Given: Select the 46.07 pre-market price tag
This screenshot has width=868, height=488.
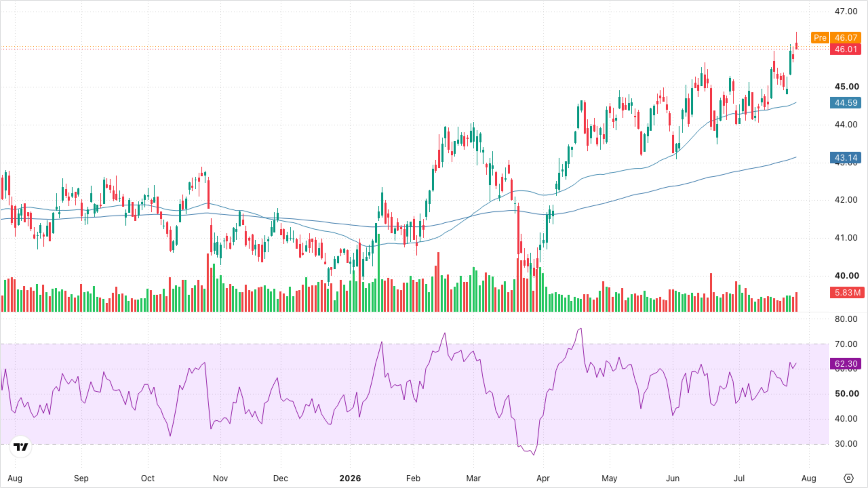Looking at the screenshot, I should coord(846,38).
